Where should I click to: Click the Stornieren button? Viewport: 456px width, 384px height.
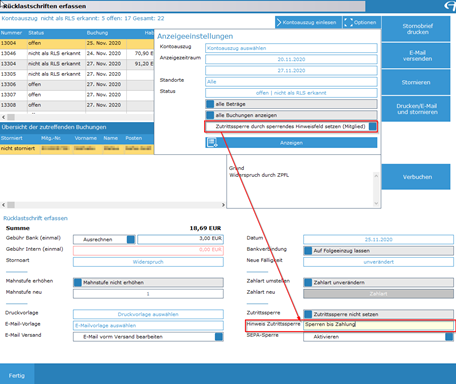pyautogui.click(x=416, y=82)
